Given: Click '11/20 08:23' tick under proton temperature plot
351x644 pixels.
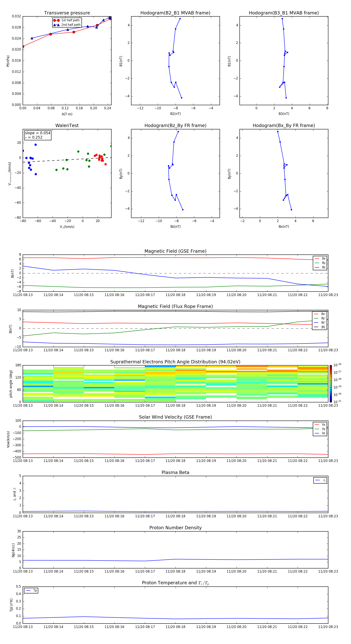Looking at the screenshot, I should point(328,627).
